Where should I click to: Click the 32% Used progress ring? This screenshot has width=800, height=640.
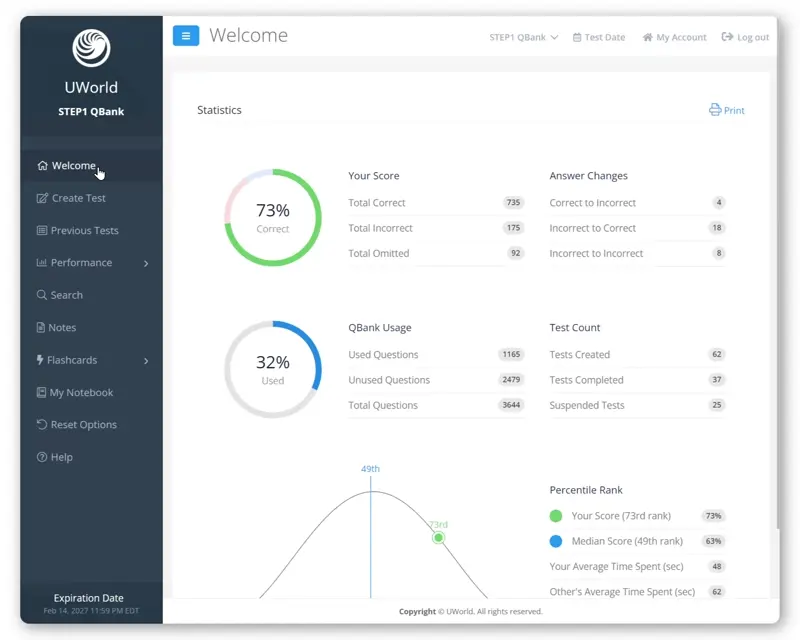273,369
